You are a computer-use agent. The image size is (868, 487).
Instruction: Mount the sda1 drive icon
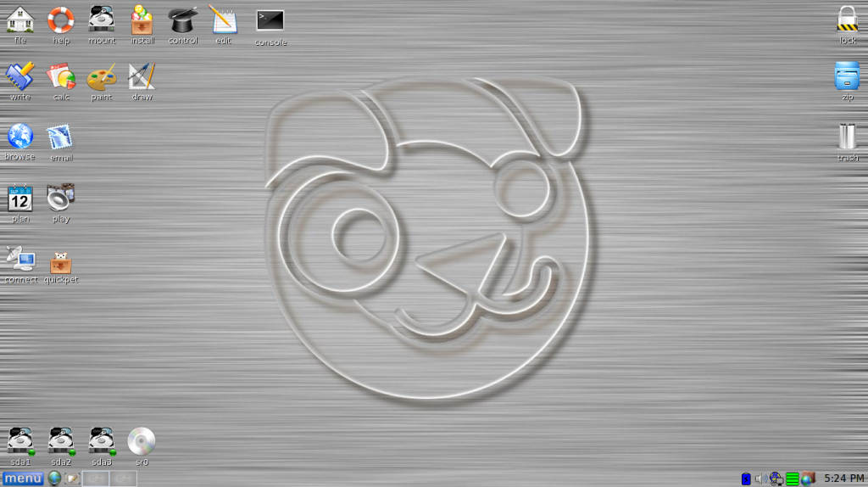click(x=20, y=441)
